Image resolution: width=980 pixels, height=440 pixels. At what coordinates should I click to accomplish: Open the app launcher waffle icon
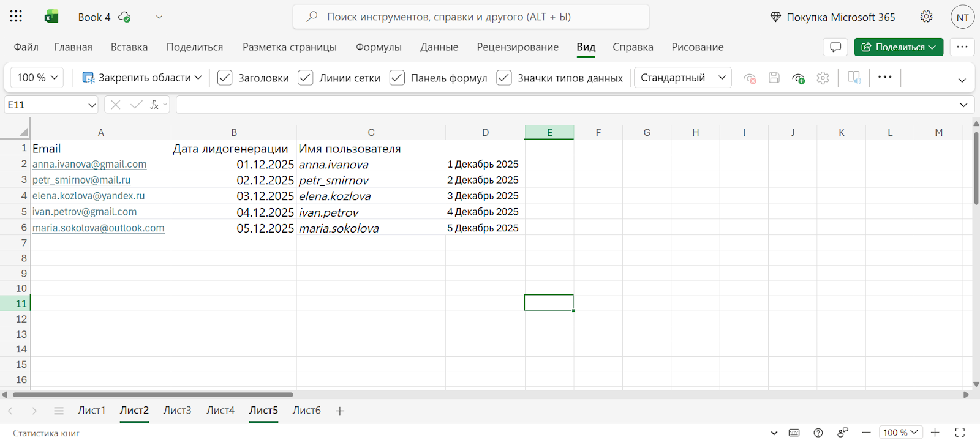pyautogui.click(x=16, y=17)
